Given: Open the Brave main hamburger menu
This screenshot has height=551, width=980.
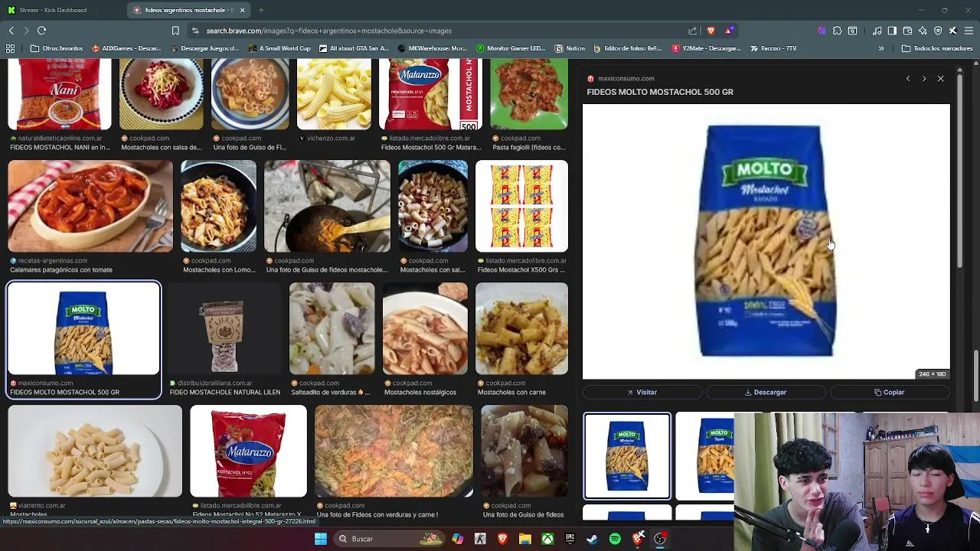Looking at the screenshot, I should [x=969, y=31].
